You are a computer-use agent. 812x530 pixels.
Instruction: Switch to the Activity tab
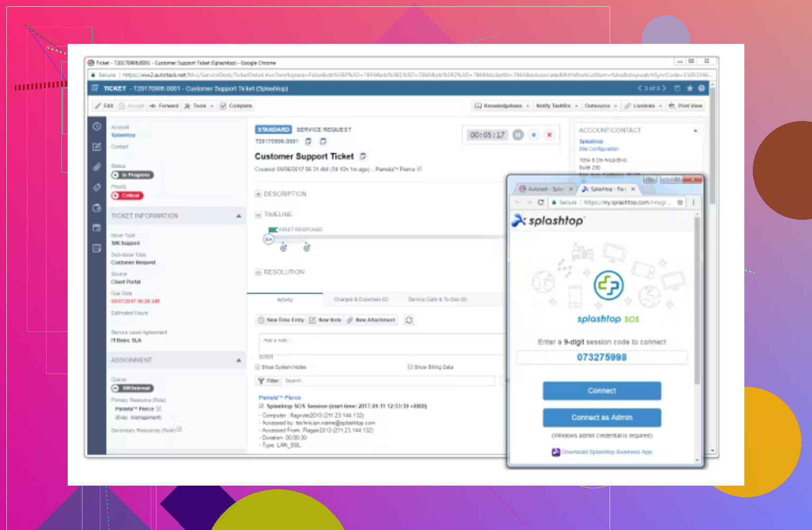[285, 300]
